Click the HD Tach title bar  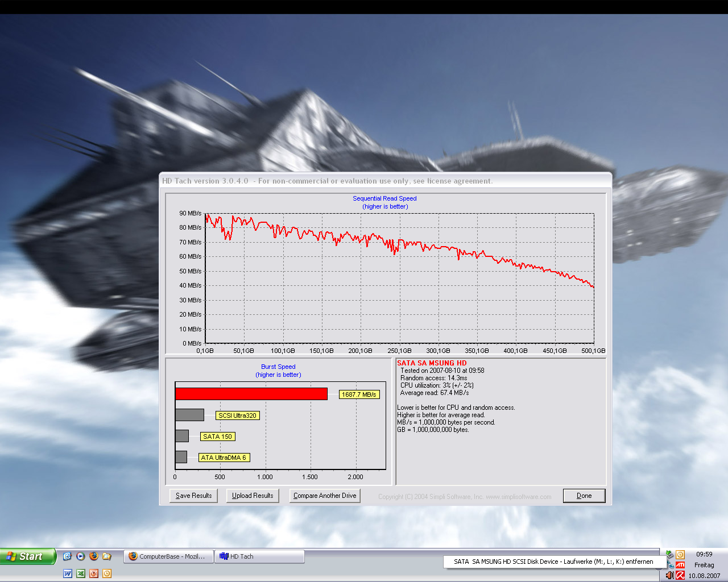(x=386, y=181)
